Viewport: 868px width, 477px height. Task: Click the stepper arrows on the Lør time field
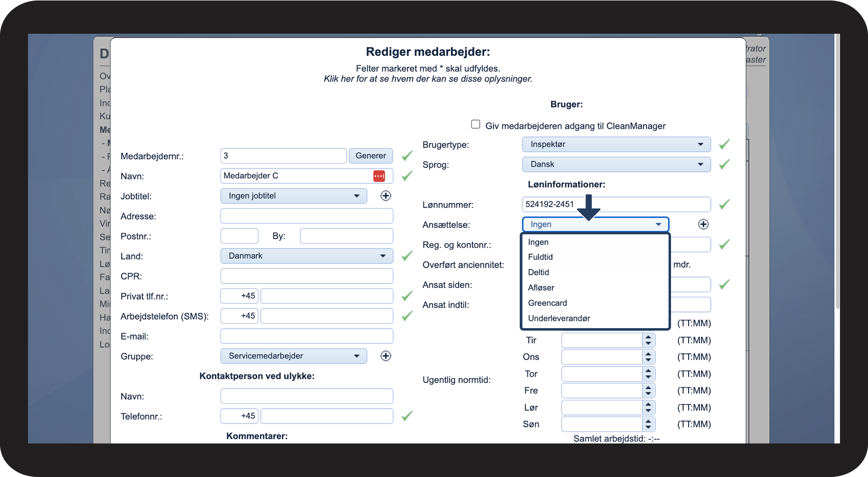[x=648, y=408]
